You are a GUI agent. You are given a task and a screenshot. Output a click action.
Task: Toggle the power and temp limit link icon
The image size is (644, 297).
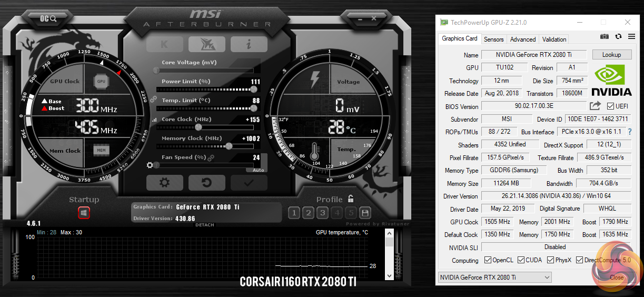click(x=154, y=98)
